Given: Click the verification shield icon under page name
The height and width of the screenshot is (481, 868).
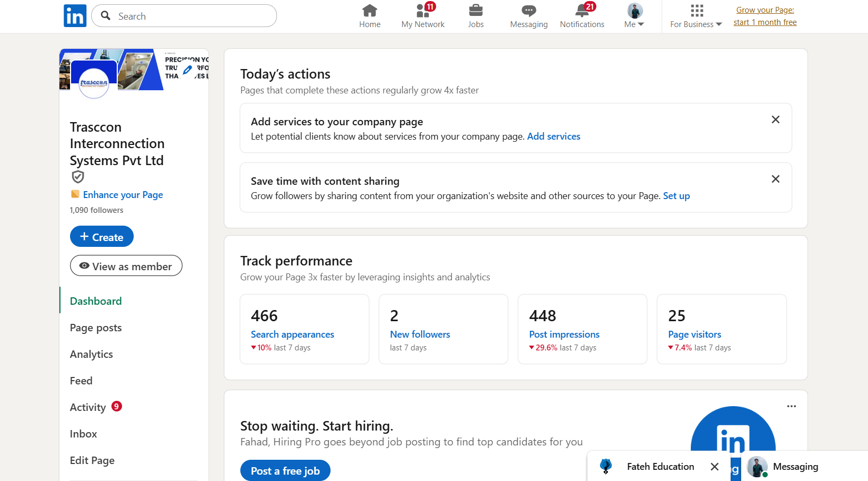Looking at the screenshot, I should click(78, 177).
